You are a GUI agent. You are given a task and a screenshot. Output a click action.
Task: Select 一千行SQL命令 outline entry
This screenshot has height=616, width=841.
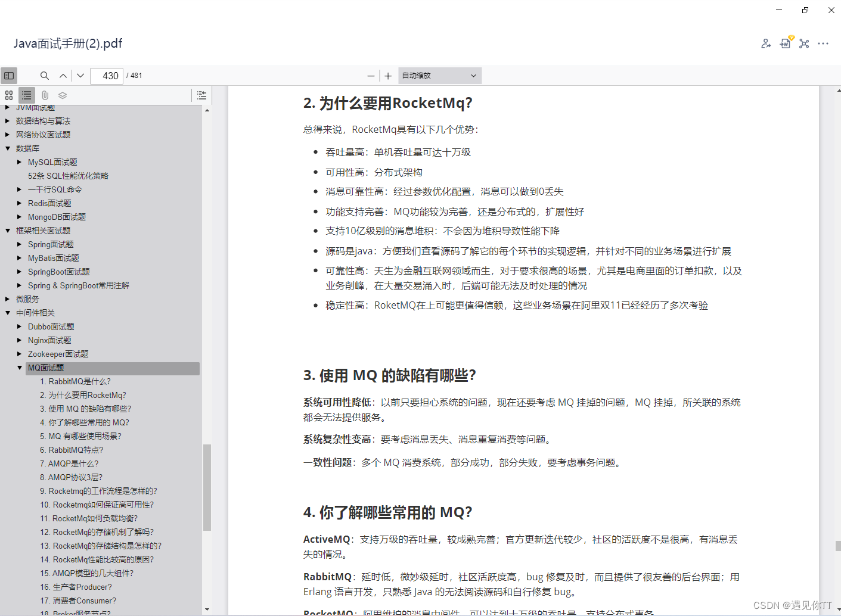(x=55, y=189)
